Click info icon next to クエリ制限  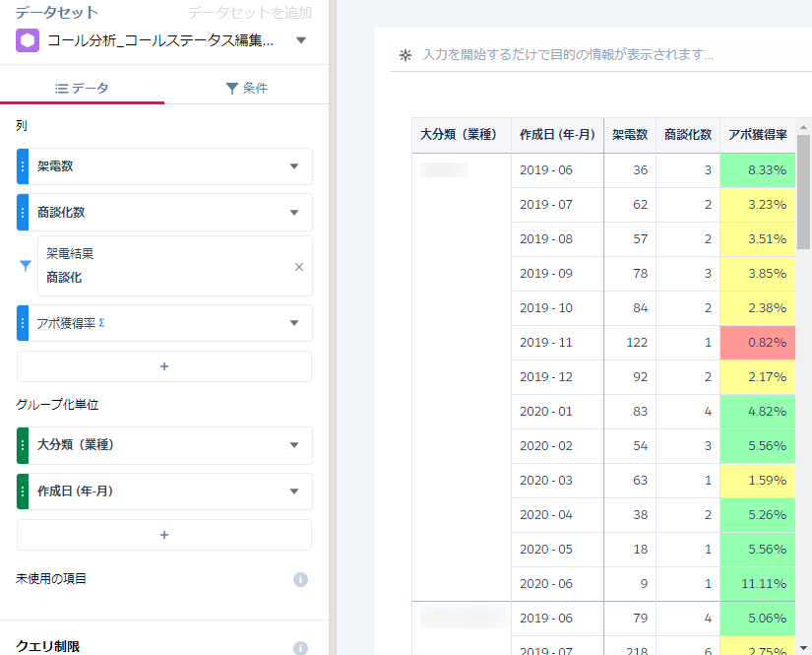coord(301,647)
